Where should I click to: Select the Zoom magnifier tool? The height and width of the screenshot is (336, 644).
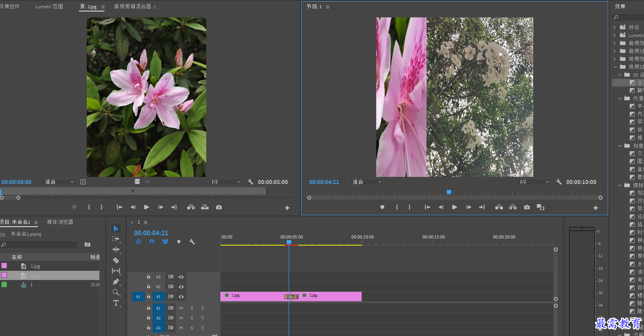(116, 292)
